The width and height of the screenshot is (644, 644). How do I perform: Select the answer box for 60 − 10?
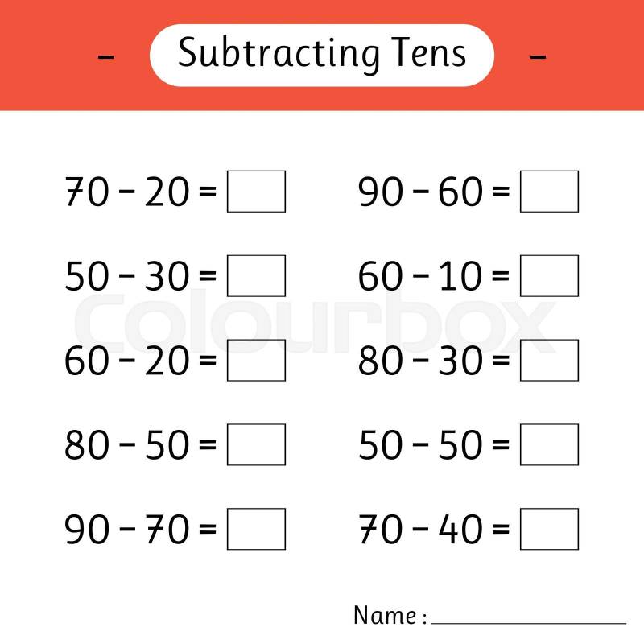pyautogui.click(x=549, y=276)
